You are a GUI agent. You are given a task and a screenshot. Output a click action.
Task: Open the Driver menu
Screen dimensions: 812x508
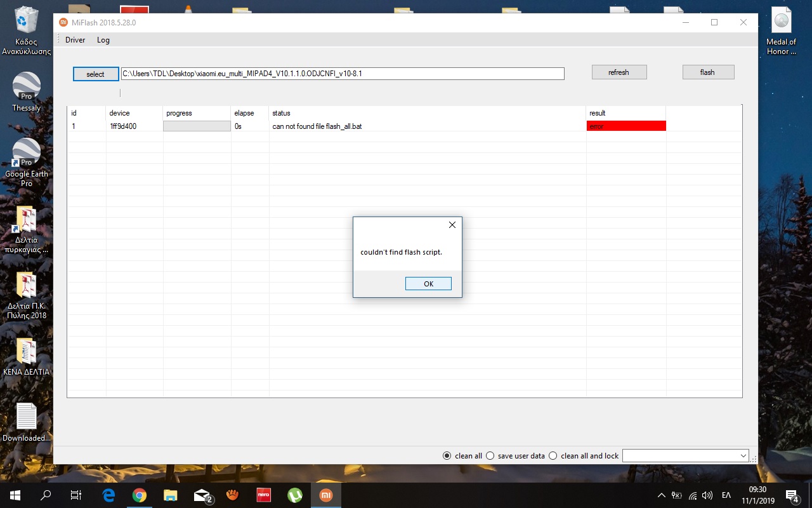(75, 40)
